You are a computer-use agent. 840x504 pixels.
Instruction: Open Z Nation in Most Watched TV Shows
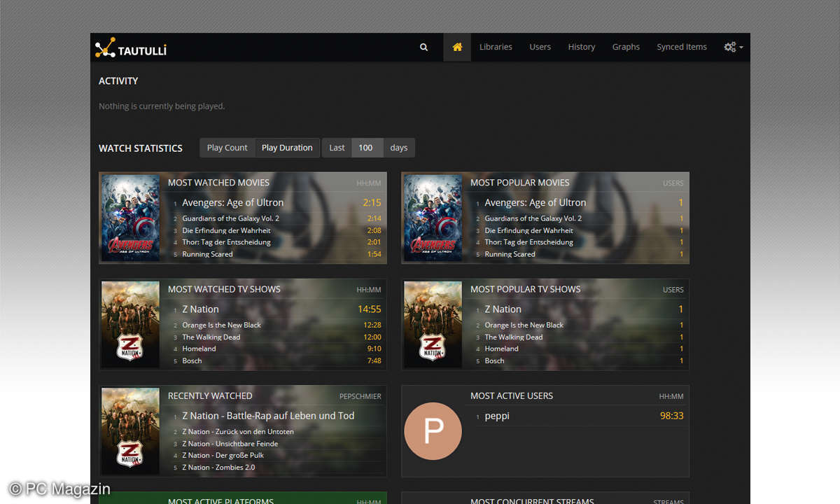click(200, 309)
